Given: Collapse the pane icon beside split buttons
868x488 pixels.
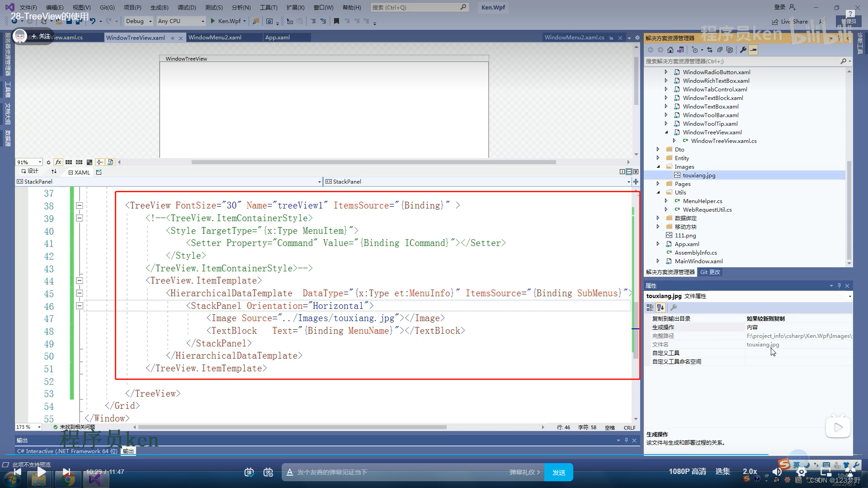Looking at the screenshot, I should pos(636,171).
